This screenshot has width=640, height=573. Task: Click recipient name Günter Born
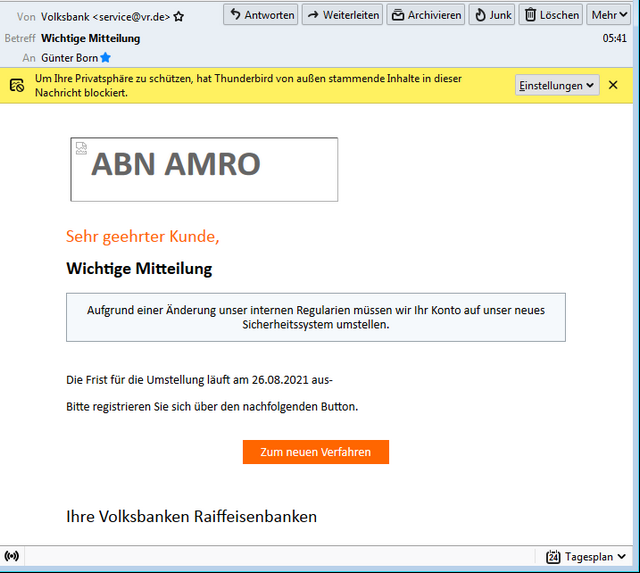[x=69, y=58]
